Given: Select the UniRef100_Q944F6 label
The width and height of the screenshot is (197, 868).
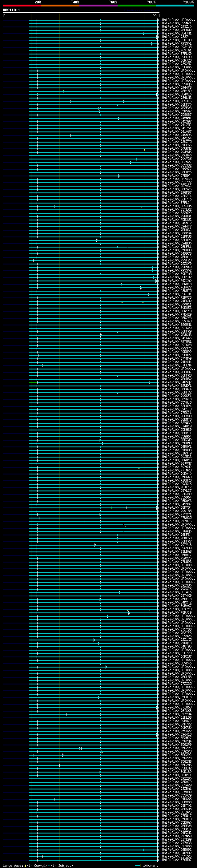Looking at the screenshot, I should point(177,88).
